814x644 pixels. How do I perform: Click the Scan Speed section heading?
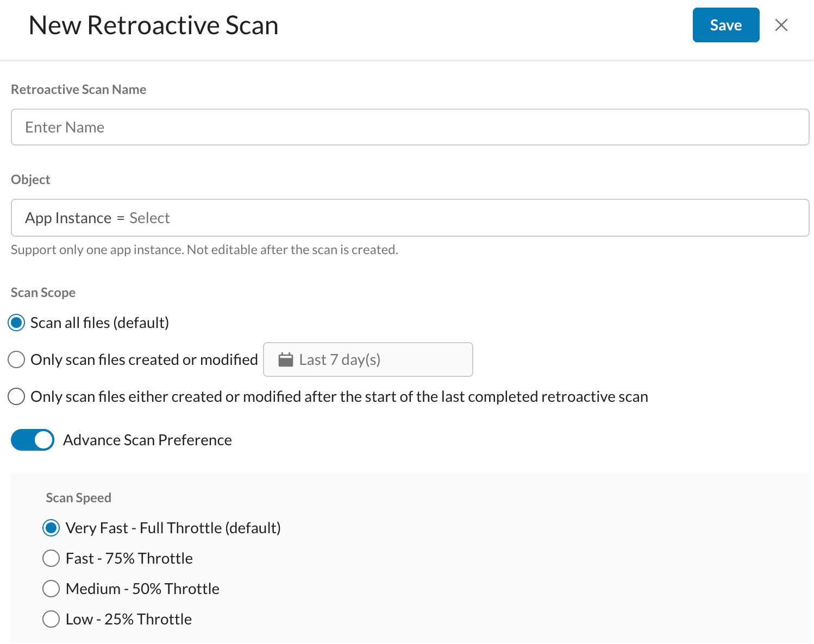point(78,498)
